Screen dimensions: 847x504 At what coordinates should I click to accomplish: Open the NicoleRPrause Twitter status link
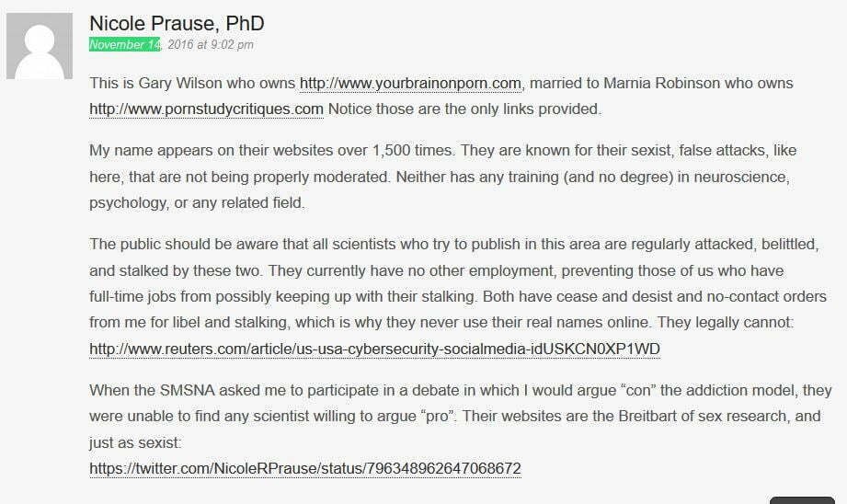[304, 468]
